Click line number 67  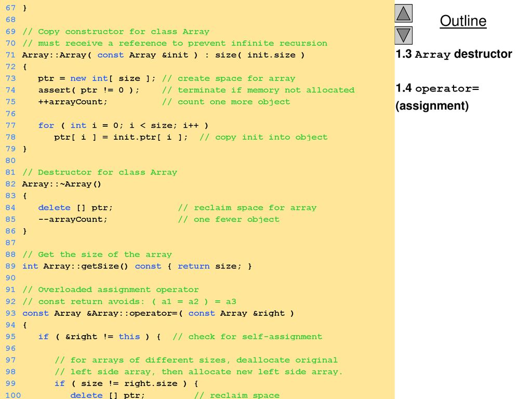(x=10, y=8)
